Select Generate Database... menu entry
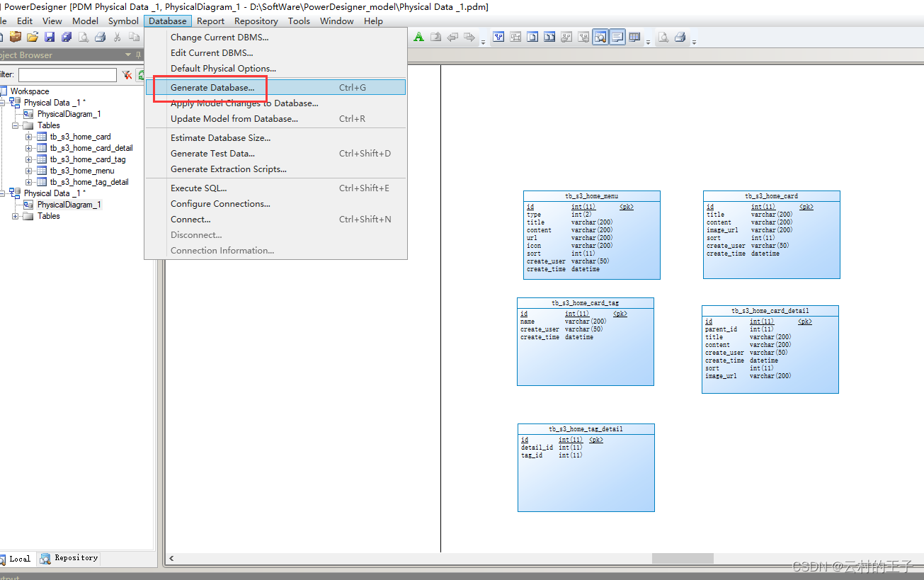This screenshot has height=580, width=924. point(275,87)
